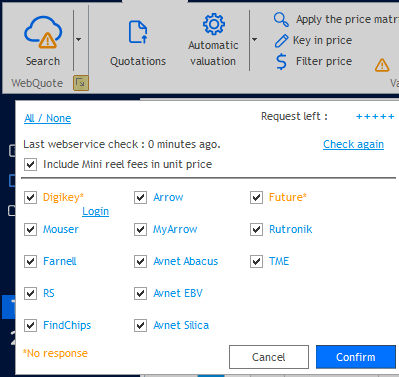This screenshot has width=399, height=377.
Task: Expand the Search dropdown arrow
Action: pyautogui.click(x=78, y=39)
